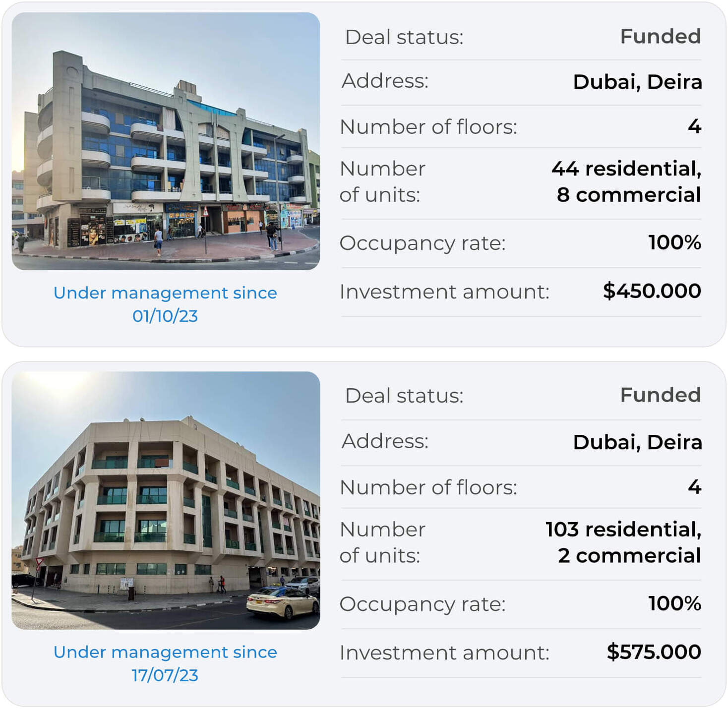Click "Under management since 17/07/23" text
The width and height of the screenshot is (728, 710).
coord(165,663)
